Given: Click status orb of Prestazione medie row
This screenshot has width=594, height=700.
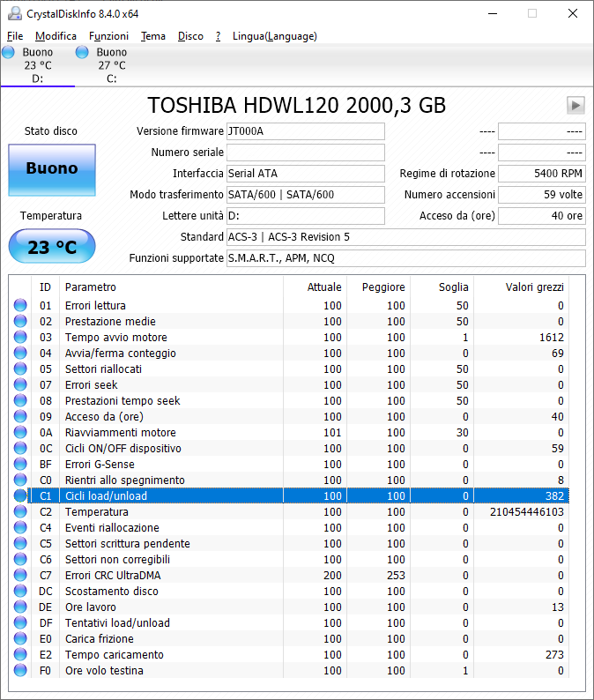Looking at the screenshot, I should [20, 322].
